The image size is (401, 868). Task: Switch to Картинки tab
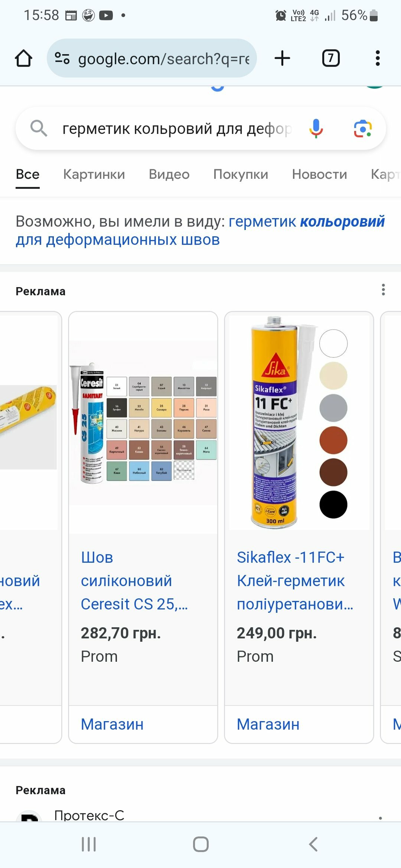point(94,174)
